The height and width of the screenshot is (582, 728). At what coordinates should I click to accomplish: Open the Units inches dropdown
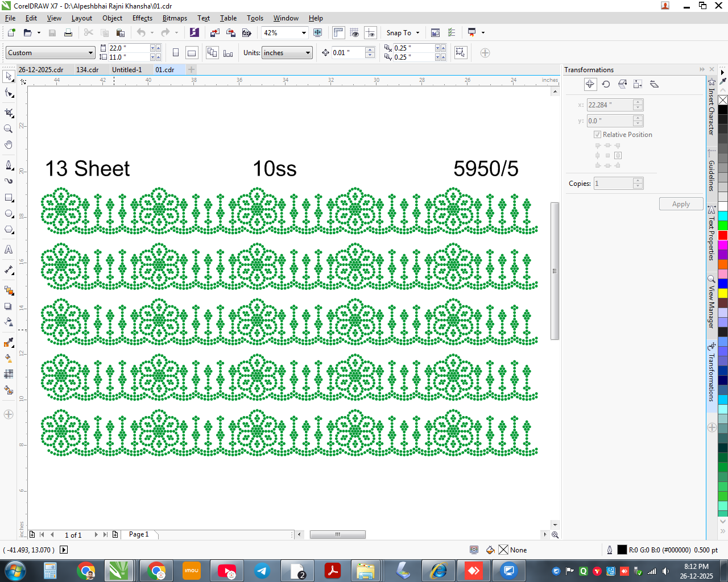308,53
